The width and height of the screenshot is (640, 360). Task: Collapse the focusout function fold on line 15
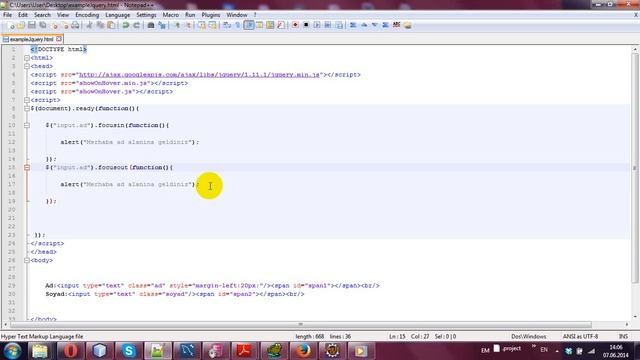point(27,167)
